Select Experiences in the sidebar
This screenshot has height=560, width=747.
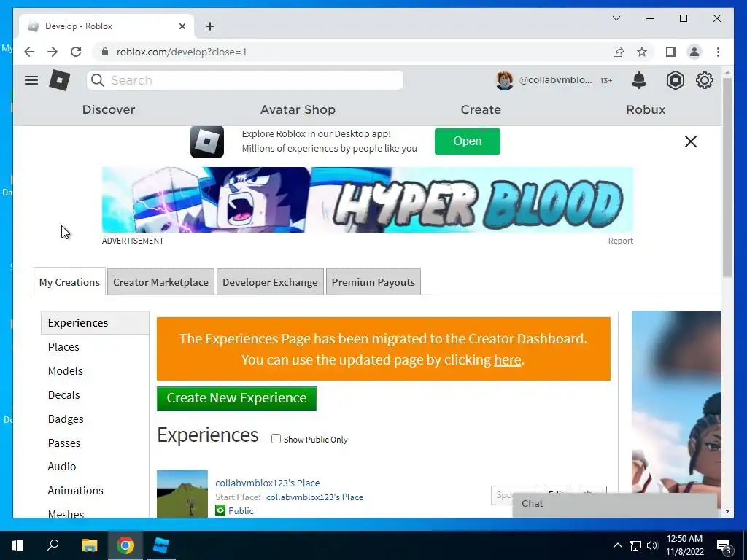pos(95,323)
